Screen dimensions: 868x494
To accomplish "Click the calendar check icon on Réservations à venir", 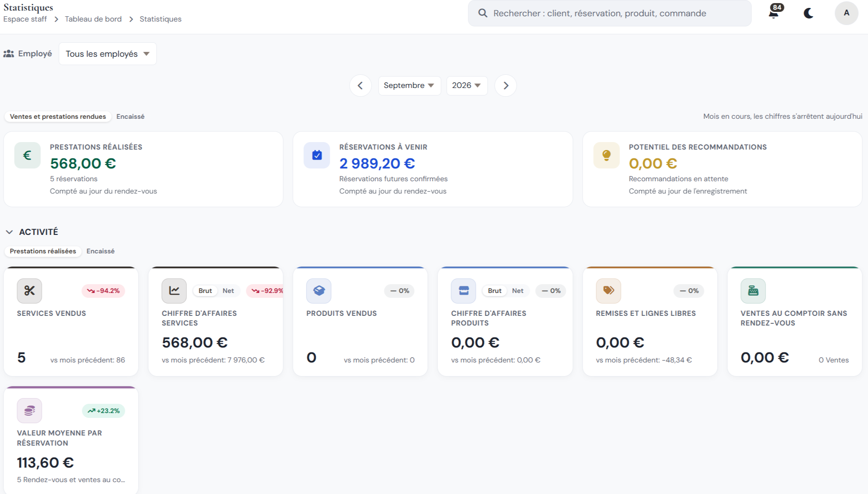I will pyautogui.click(x=317, y=155).
